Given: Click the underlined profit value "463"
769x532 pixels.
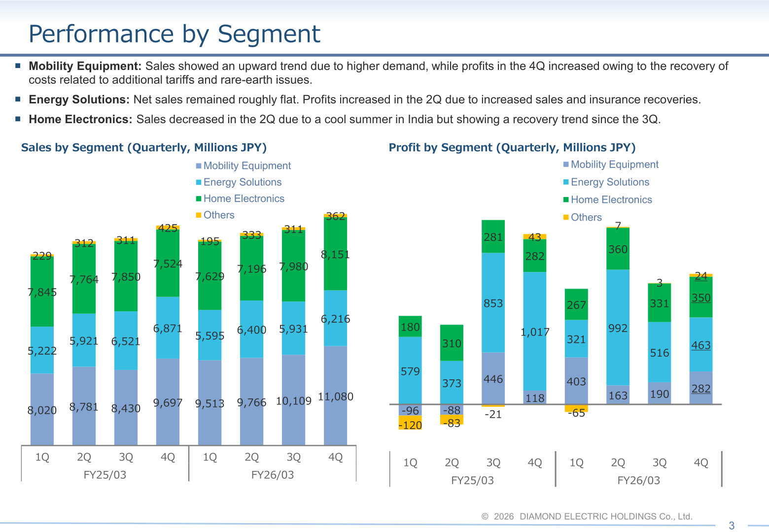Looking at the screenshot, I should point(701,345).
